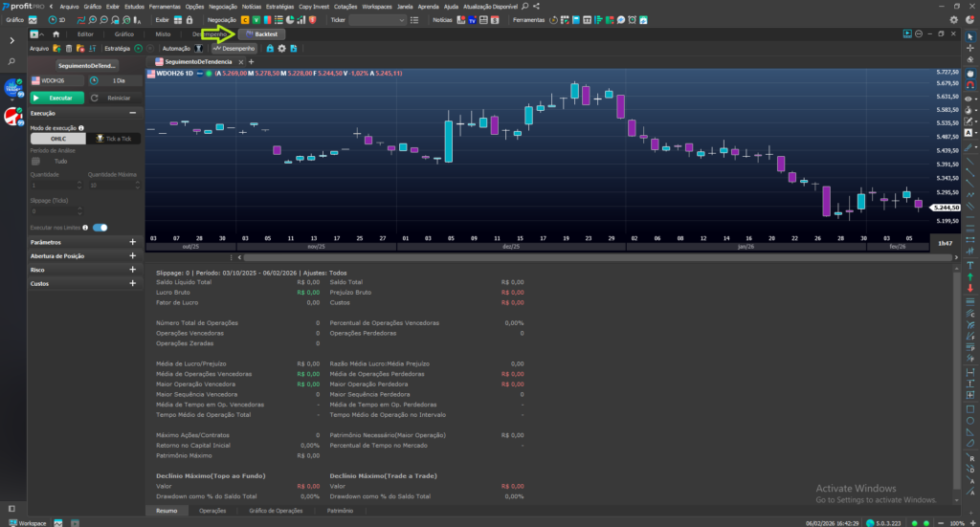This screenshot has height=527, width=980.
Task: Toggle the Executar nos Limites switch
Action: pyautogui.click(x=100, y=228)
